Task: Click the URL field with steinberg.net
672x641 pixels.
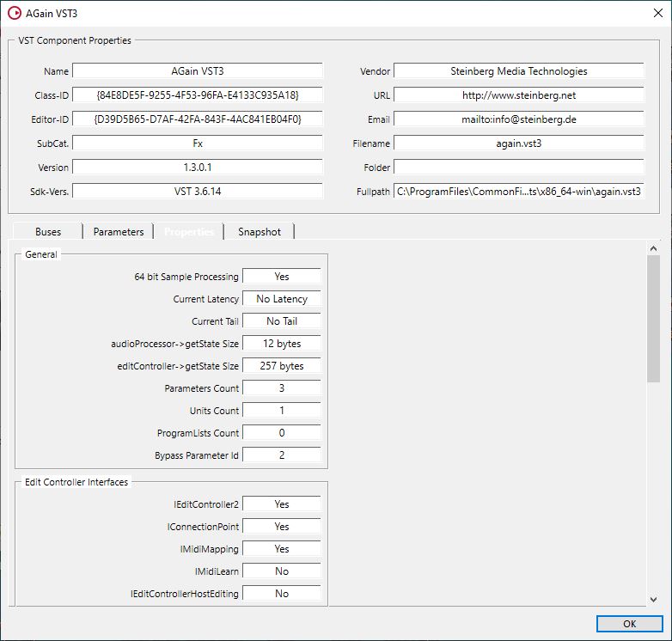Action: point(518,95)
